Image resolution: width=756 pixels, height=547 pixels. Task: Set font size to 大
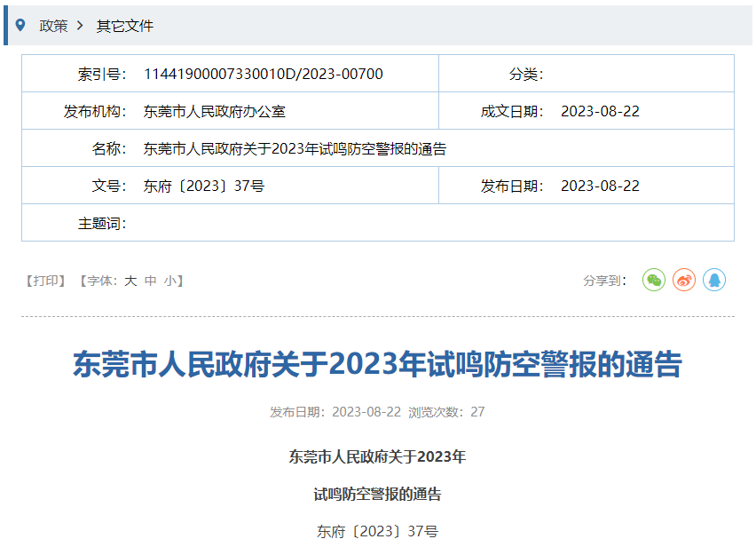point(130,281)
